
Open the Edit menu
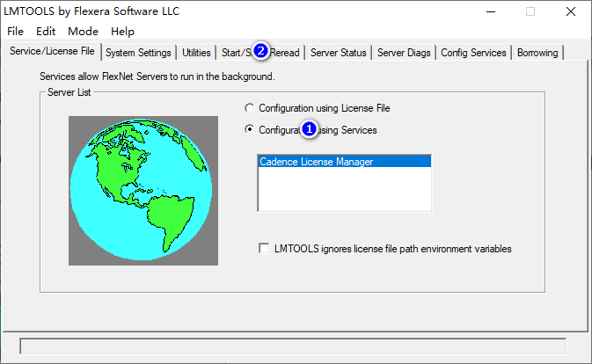tap(46, 32)
